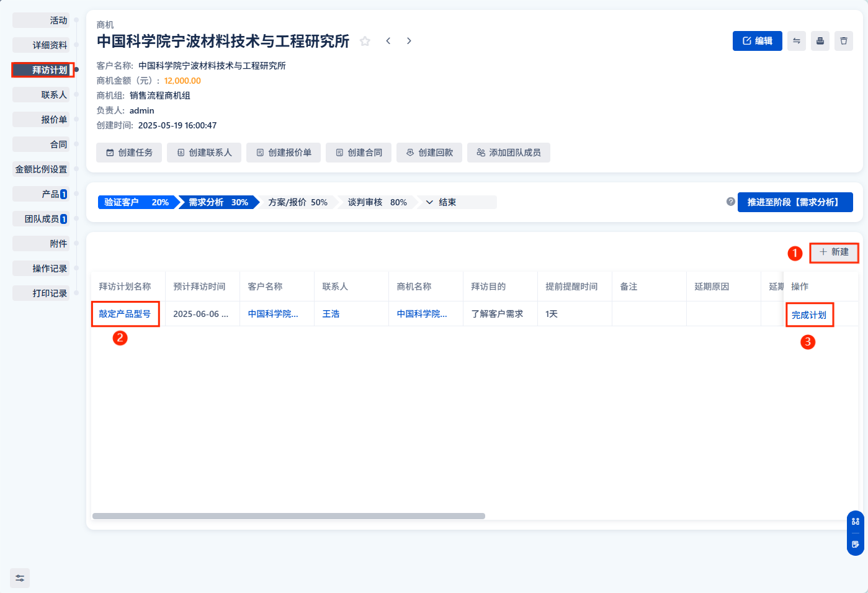The width and height of the screenshot is (868, 593).
Task: Click the 12,000.00 amount value
Action: tap(182, 81)
